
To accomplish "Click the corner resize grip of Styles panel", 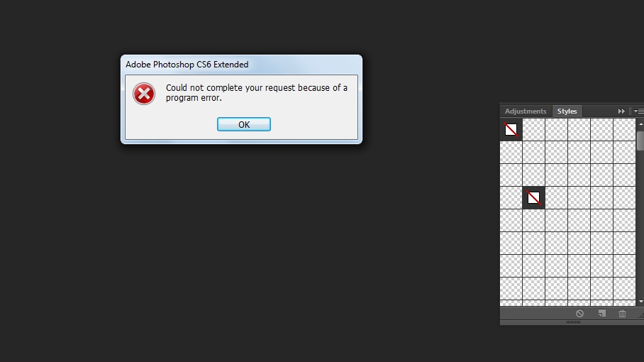I will click(641, 315).
